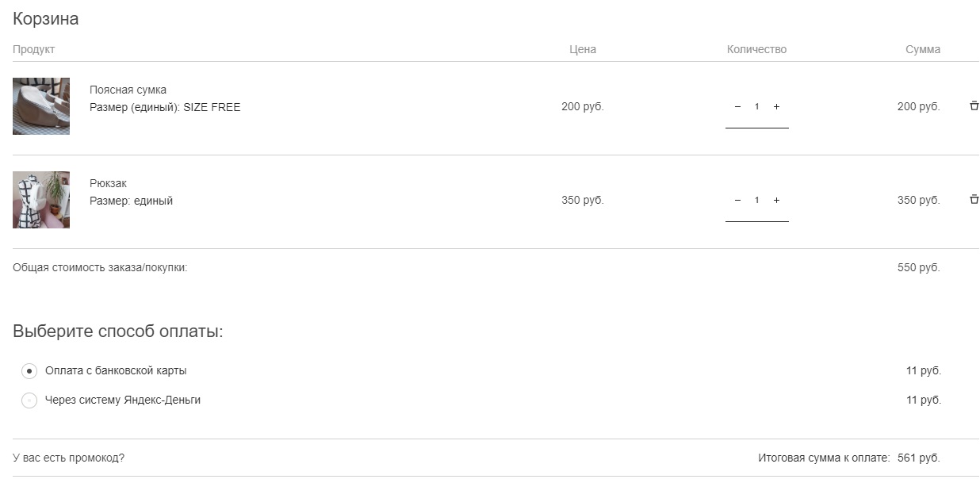Click the Через систему Яндекс-Деньги label
The height and width of the screenshot is (479, 980).
[123, 400]
